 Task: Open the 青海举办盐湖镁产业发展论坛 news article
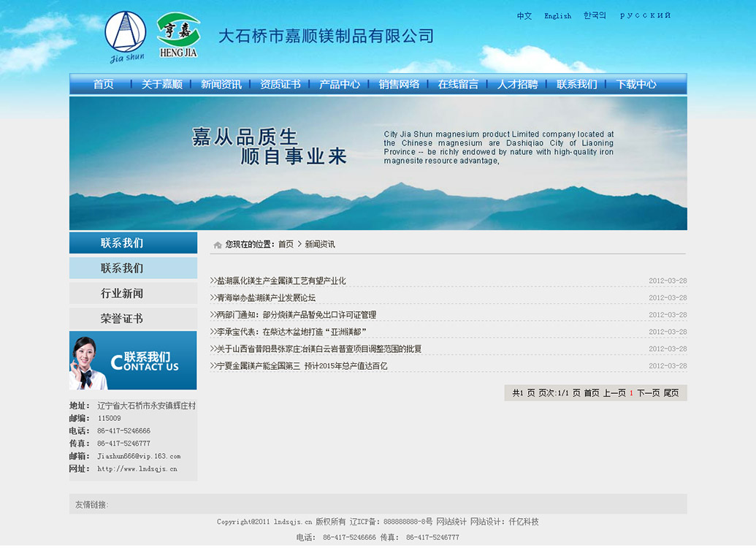click(x=266, y=297)
